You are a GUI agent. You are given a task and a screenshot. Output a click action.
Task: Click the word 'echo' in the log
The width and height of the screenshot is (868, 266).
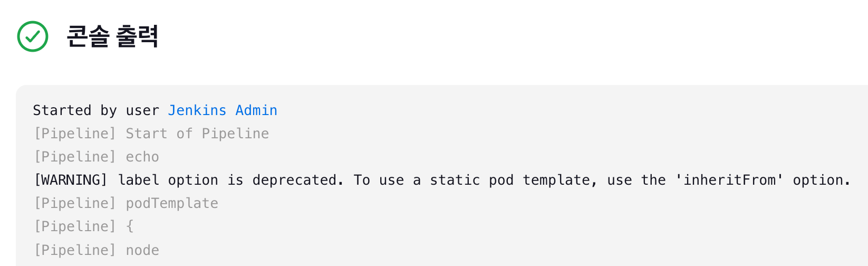[142, 157]
